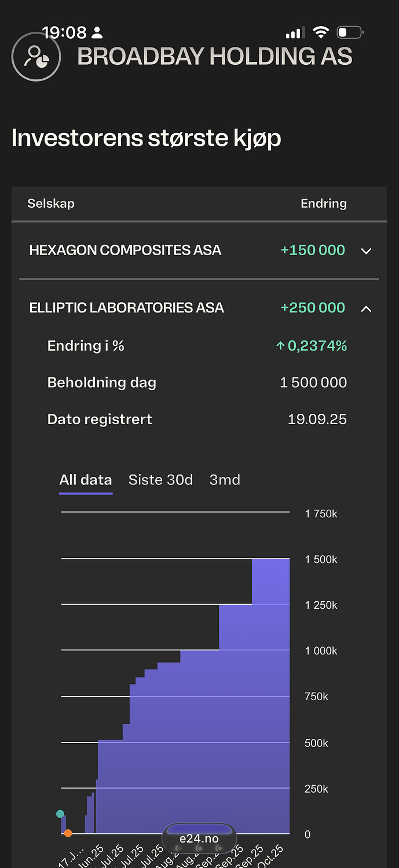Tap the cellular signal bars icon
This screenshot has height=868, width=399.
[x=294, y=34]
